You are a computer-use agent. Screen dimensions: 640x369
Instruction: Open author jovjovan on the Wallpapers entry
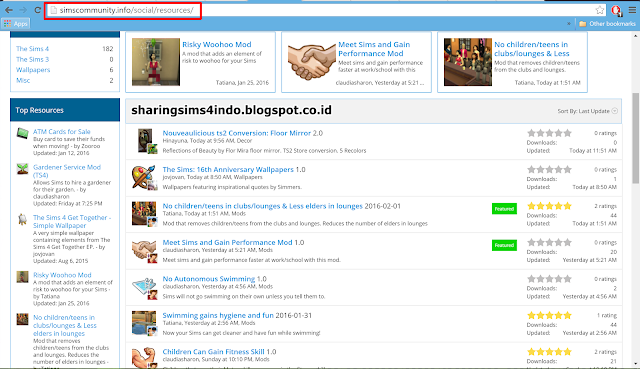tap(173, 177)
